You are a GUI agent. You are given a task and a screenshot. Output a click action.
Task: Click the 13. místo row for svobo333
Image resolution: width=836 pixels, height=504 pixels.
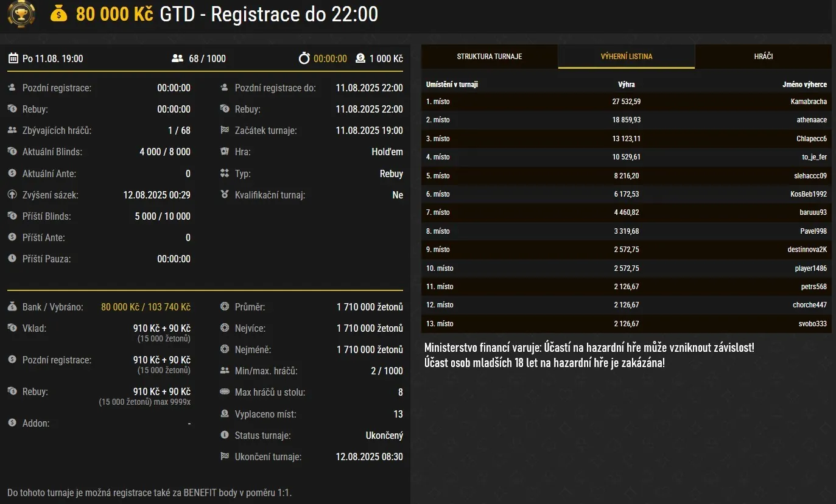point(626,324)
